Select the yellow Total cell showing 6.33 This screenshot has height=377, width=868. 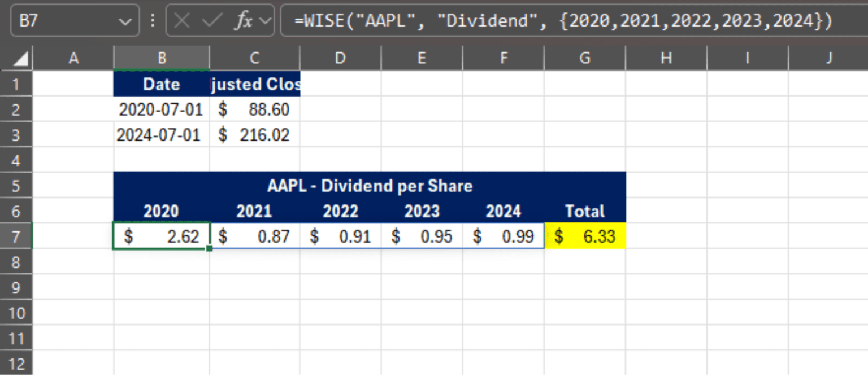coord(584,236)
